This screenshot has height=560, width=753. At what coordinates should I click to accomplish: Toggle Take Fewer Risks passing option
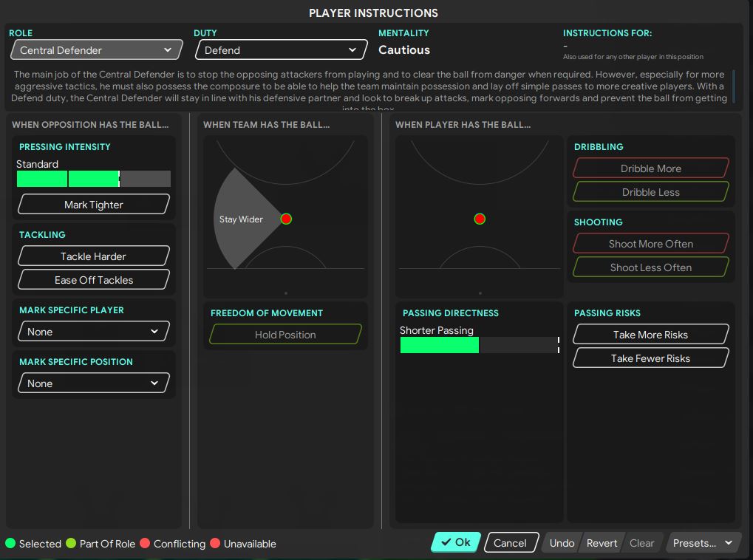tap(650, 358)
